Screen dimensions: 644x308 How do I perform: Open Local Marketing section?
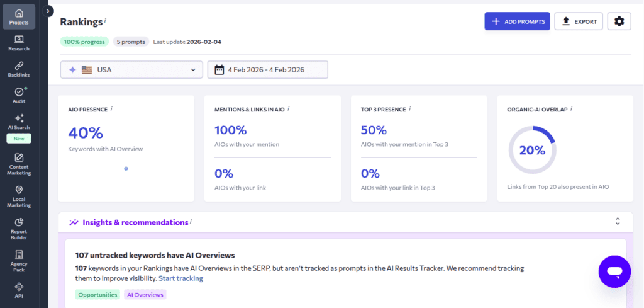tap(19, 197)
